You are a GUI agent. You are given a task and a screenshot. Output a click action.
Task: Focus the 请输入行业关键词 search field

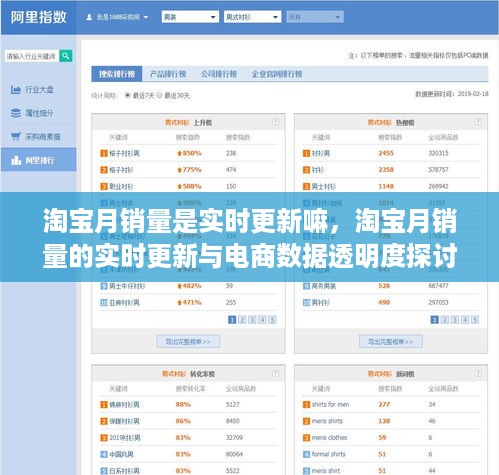coord(32,56)
